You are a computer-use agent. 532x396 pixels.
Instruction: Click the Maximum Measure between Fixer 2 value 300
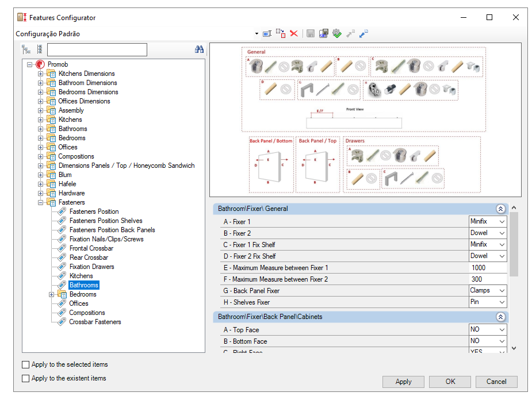pos(488,279)
